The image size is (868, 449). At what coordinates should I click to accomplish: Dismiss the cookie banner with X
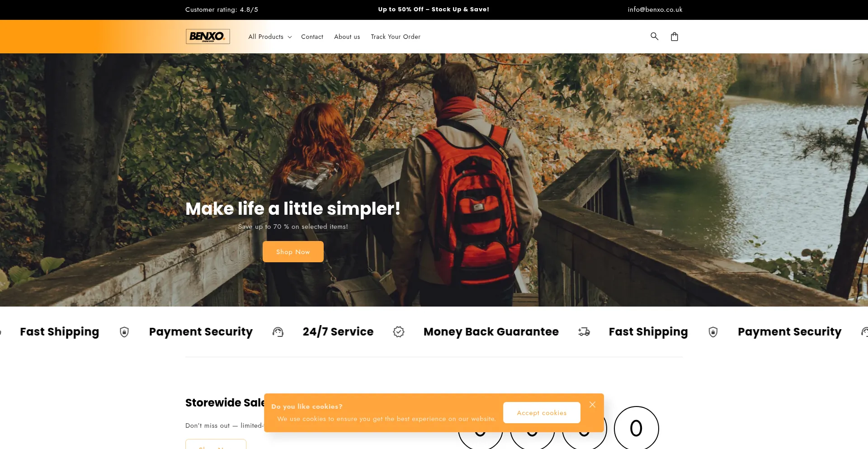coord(592,405)
